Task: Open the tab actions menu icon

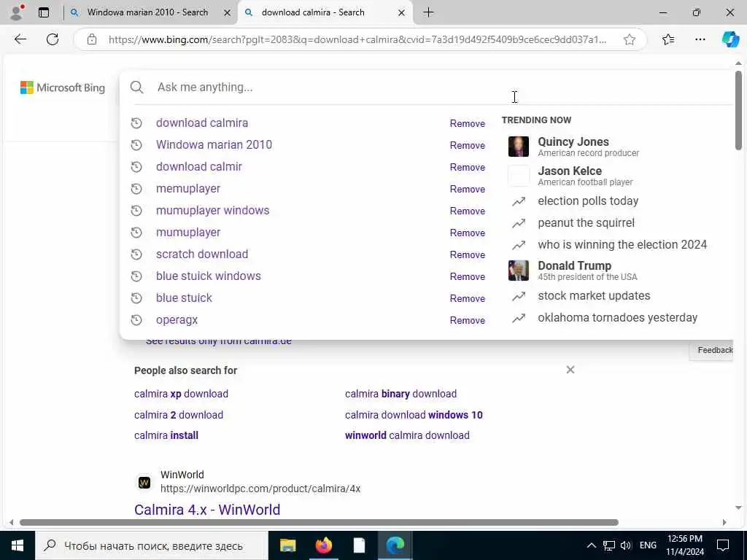Action: tap(44, 12)
